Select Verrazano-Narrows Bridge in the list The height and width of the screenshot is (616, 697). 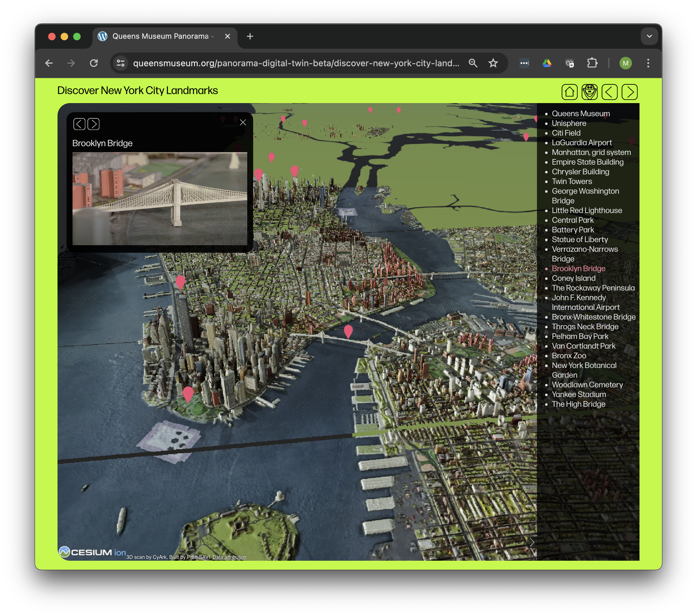(x=585, y=254)
